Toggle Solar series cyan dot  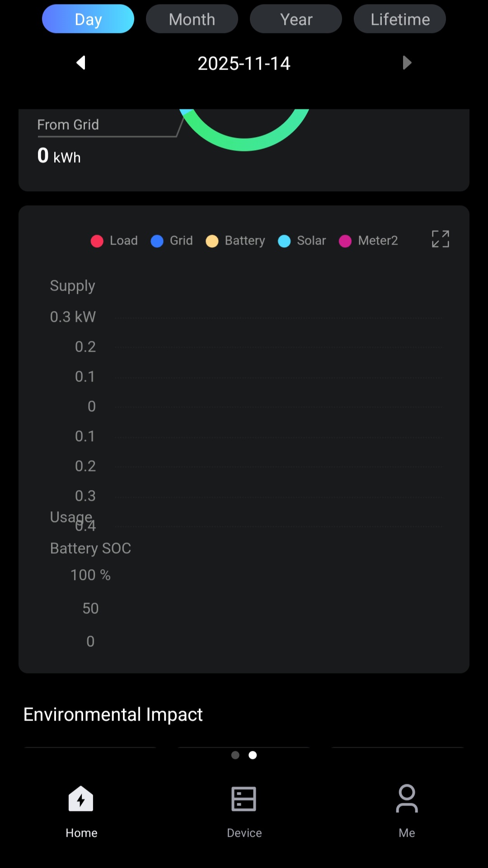coord(284,241)
